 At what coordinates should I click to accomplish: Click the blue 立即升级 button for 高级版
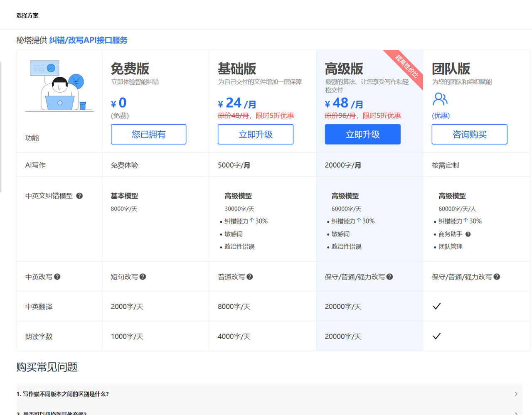click(362, 134)
